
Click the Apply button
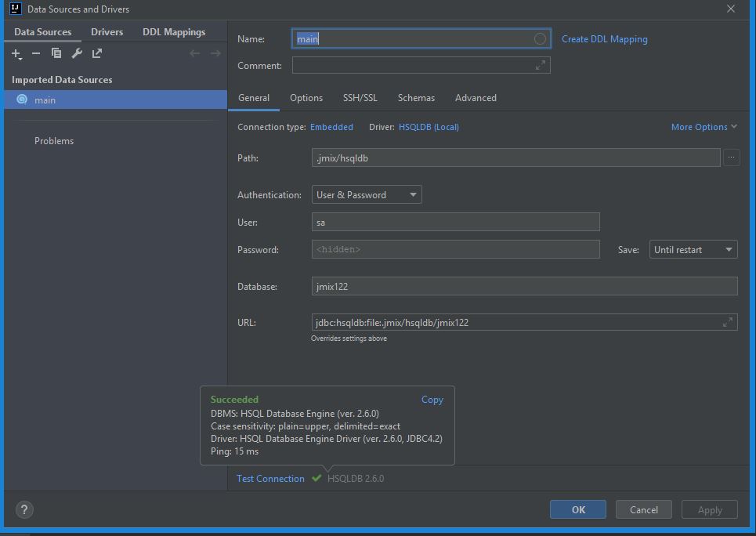[710, 509]
